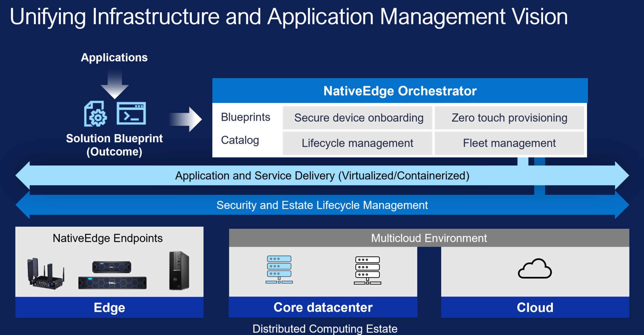644x335 pixels.
Task: Click the white server stack icon in Core datacenter
Action: [367, 270]
